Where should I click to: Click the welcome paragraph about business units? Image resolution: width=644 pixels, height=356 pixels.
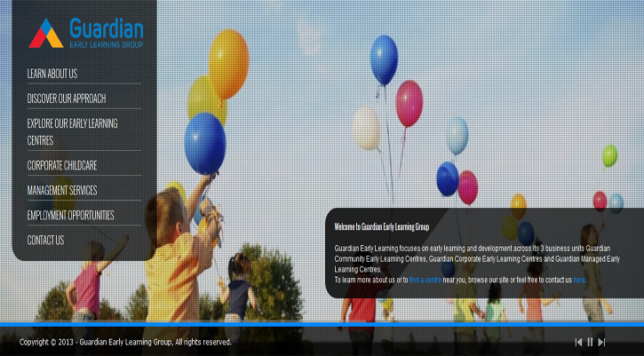coord(472,257)
